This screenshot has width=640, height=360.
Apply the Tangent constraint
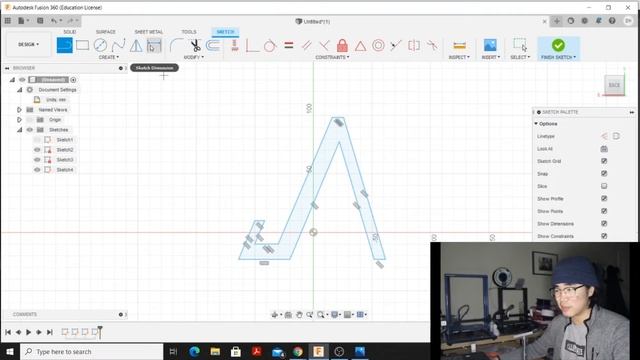pos(270,45)
